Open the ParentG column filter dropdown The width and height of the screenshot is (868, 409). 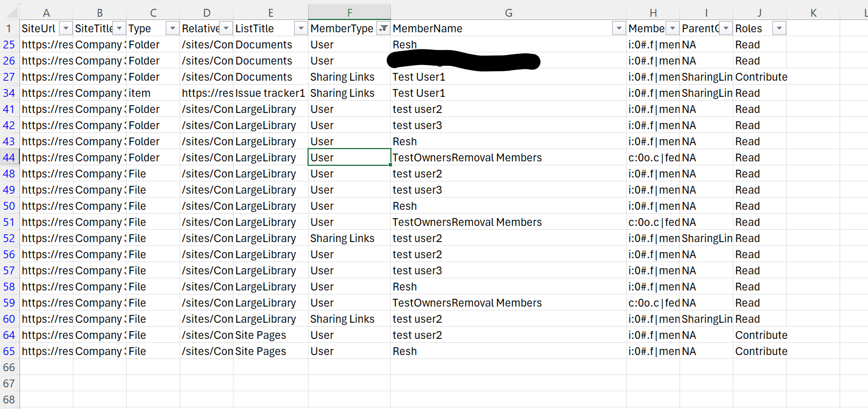[x=726, y=28]
